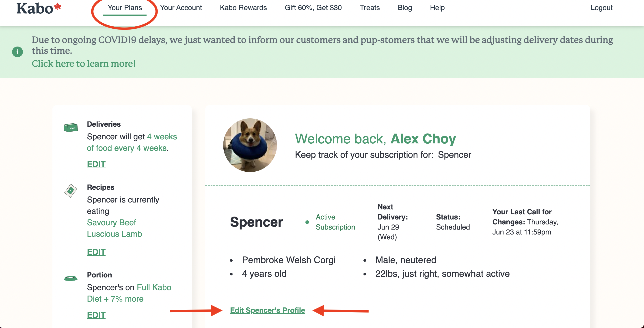This screenshot has width=644, height=328.
Task: Open Kabo Rewards page
Action: [x=243, y=8]
